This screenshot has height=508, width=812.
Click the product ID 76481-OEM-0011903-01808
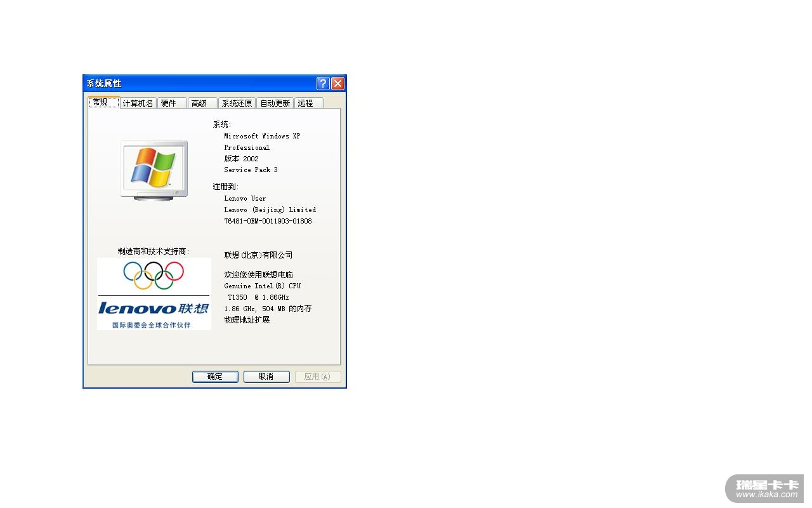coord(268,221)
